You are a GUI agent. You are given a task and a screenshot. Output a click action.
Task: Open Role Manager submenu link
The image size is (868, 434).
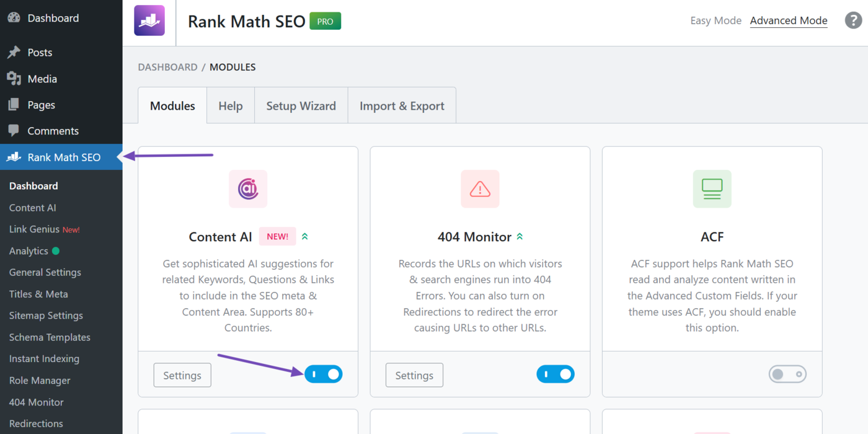pyautogui.click(x=40, y=381)
